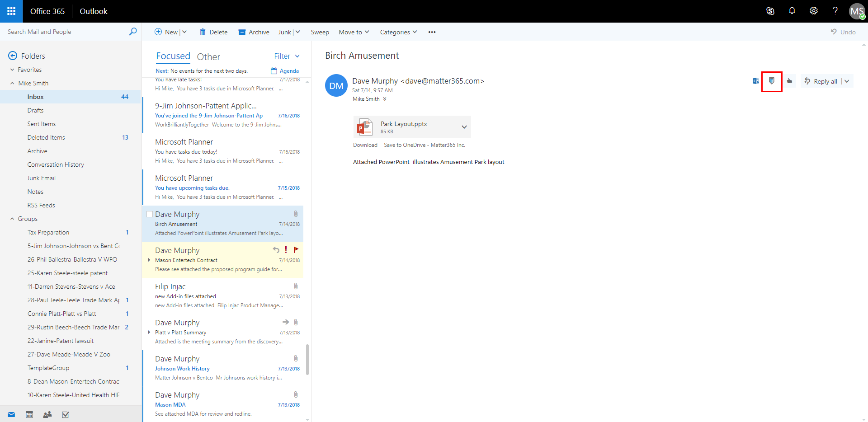Collapse the Folders pane with the back arrow

(x=13, y=56)
